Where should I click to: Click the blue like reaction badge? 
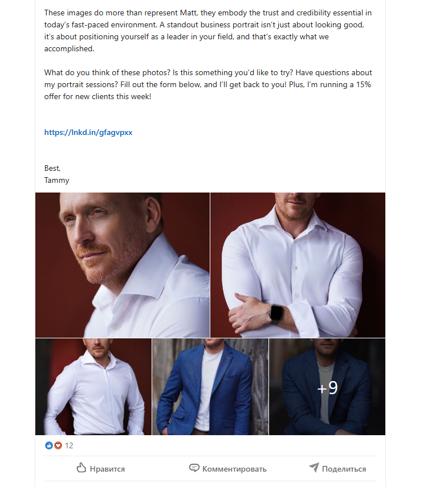coord(49,445)
